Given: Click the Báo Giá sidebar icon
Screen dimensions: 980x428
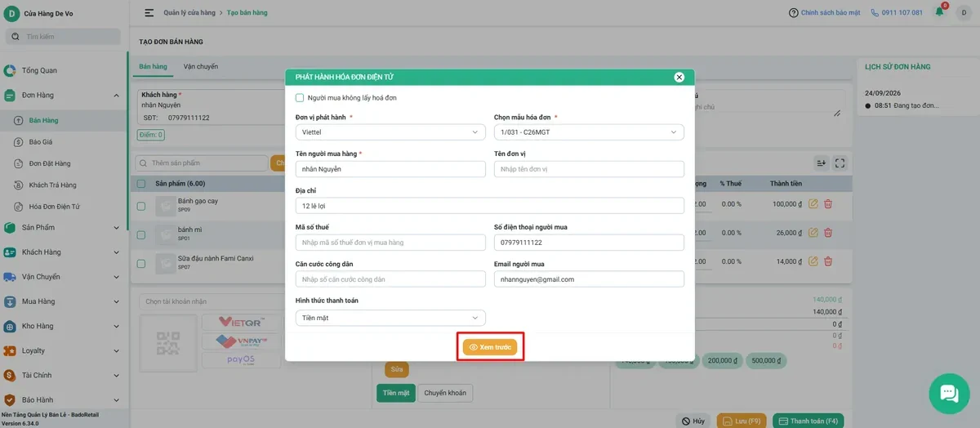Looking at the screenshot, I should 18,141.
